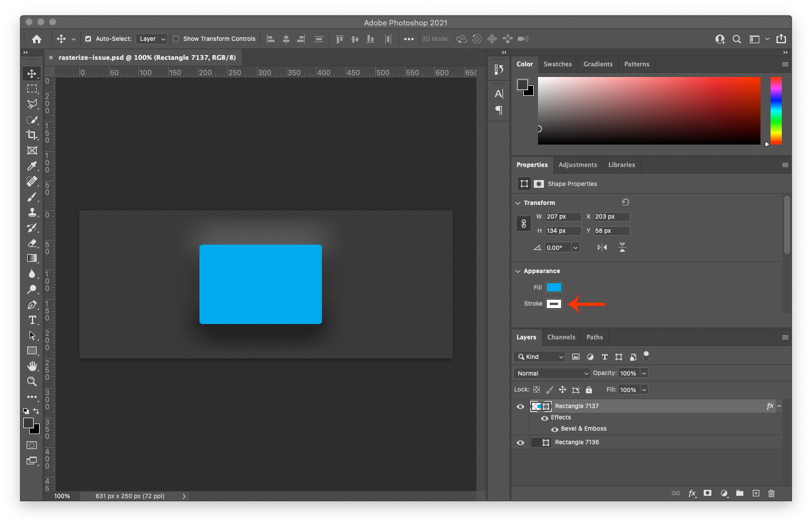Click the Stroke swatch in Appearance
Viewport: 812px width, 526px height.
(554, 304)
